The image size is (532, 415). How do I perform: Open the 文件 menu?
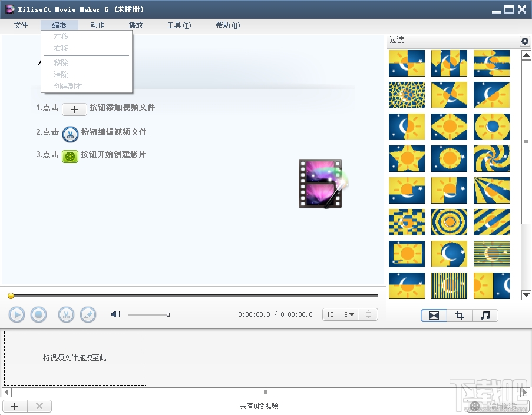(21, 25)
